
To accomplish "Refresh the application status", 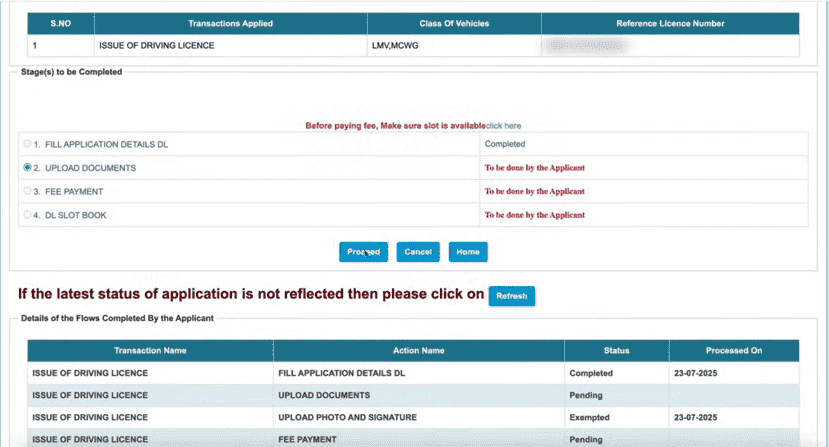I will click(x=511, y=296).
